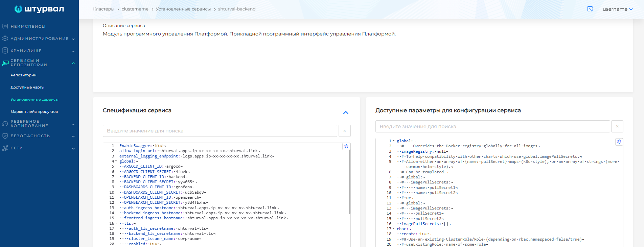
Task: Click ARGOCD_CLIENT_SECRET line
Action: click(x=155, y=172)
